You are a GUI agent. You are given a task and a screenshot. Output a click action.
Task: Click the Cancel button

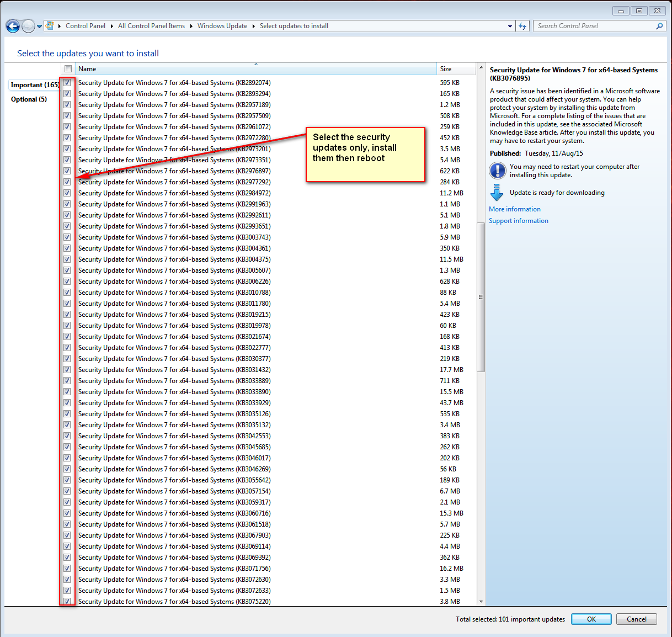point(637,619)
